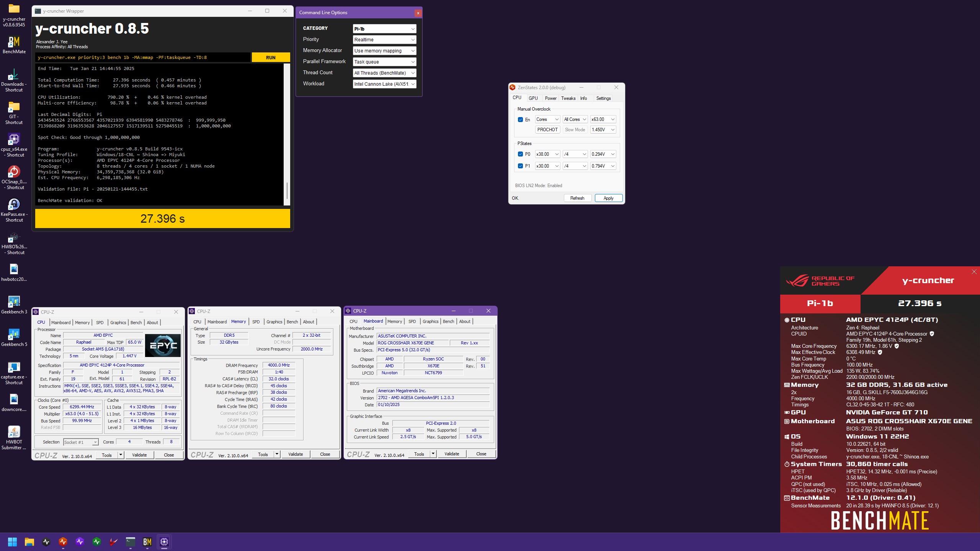Open the downcore image file
This screenshot has width=980, height=551.
(x=14, y=403)
